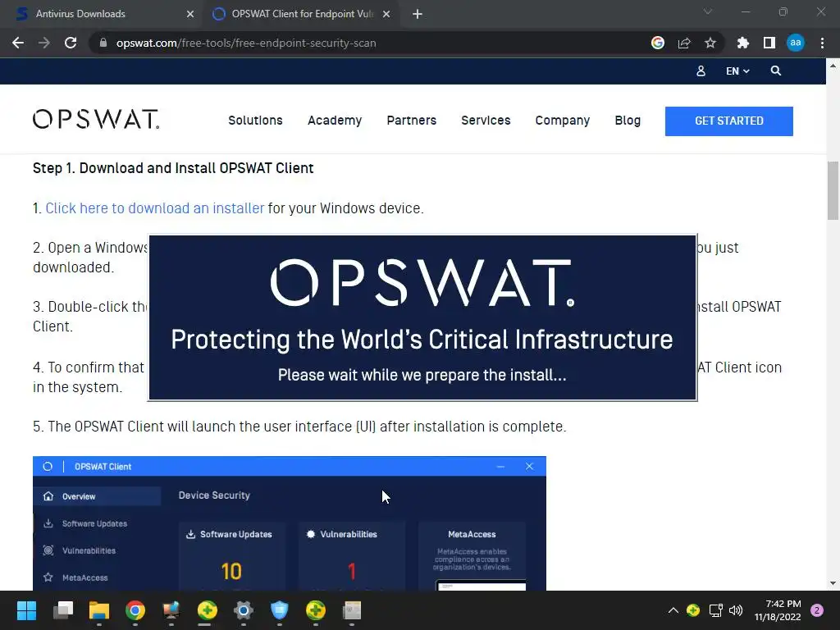This screenshot has width=840, height=630.
Task: Open Google Chrome from the taskbar
Action: point(135,610)
